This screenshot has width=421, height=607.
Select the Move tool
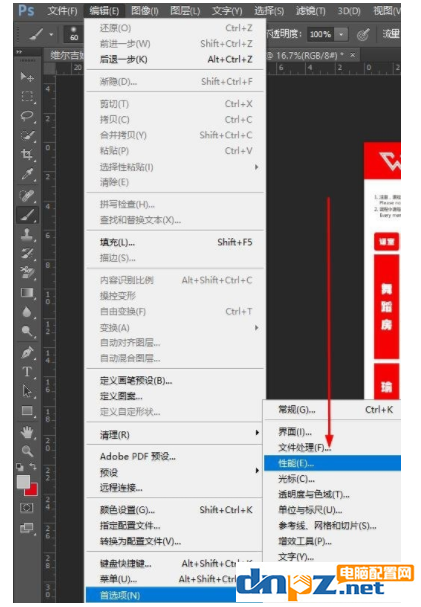tap(27, 77)
